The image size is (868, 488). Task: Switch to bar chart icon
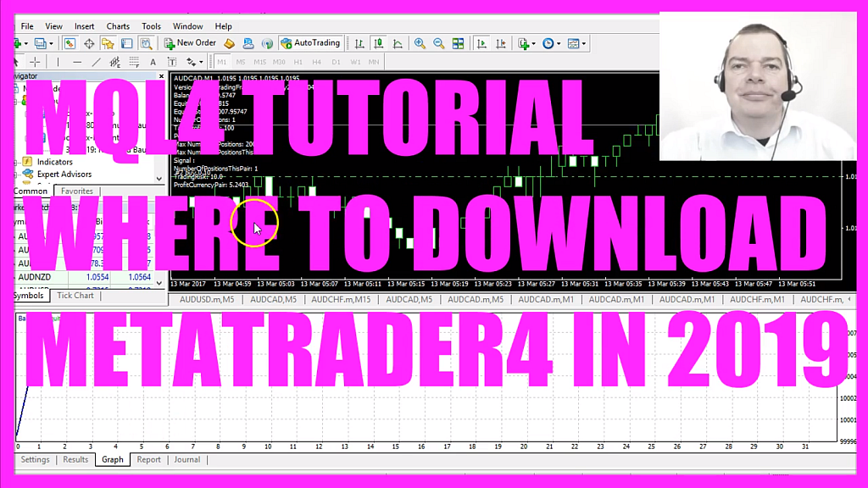359,43
